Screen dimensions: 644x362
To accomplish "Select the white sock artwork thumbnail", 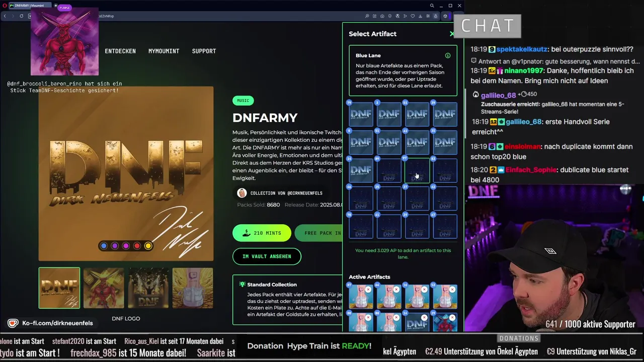I will [x=193, y=288].
